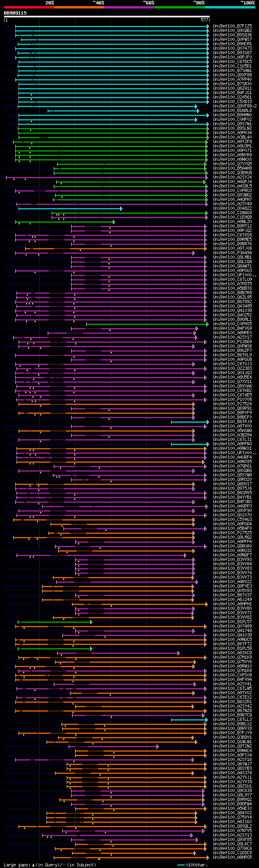
Task: Select label UniRef100_B4FXB0
Action: [232, 501]
